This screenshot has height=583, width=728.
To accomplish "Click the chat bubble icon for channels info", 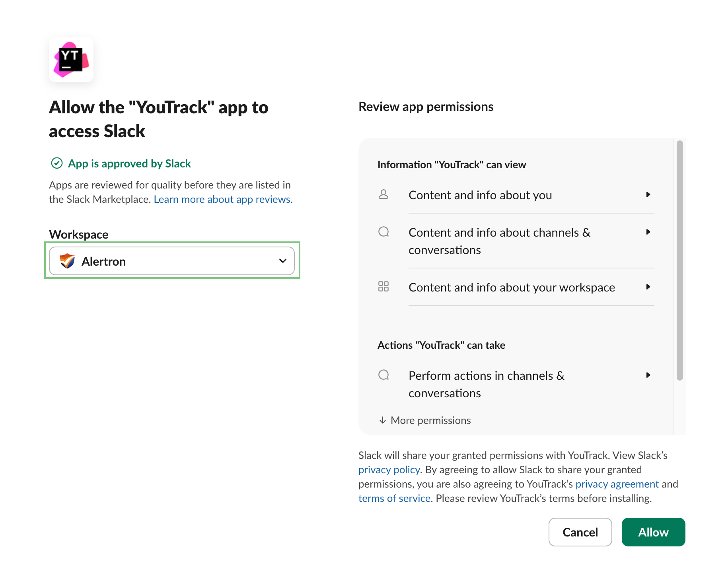I will [x=383, y=232].
